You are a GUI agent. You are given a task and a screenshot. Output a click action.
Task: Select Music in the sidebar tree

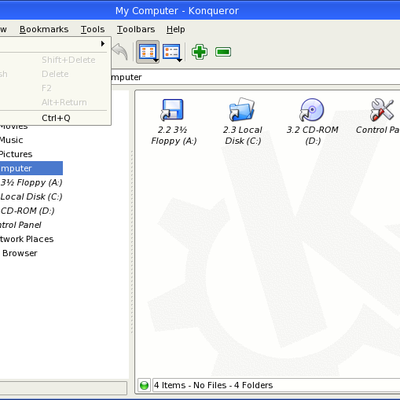[12, 140]
